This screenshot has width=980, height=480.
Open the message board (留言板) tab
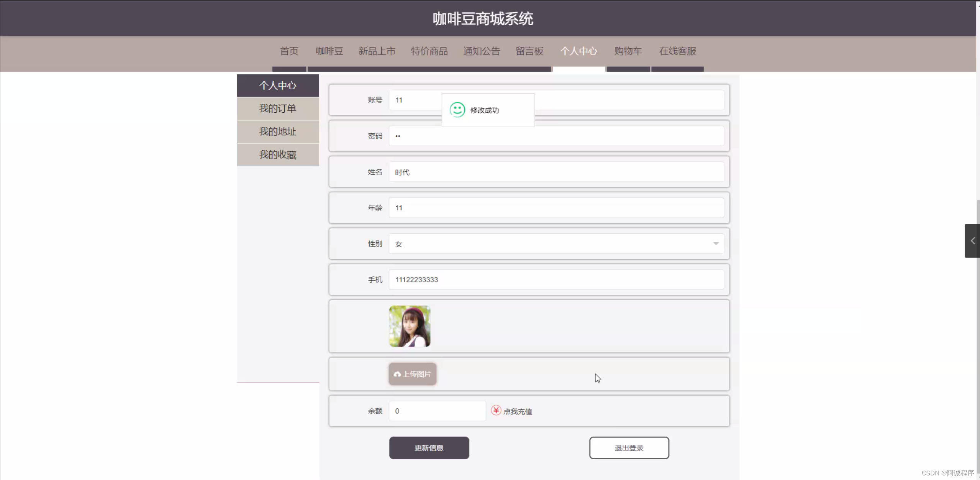click(529, 51)
